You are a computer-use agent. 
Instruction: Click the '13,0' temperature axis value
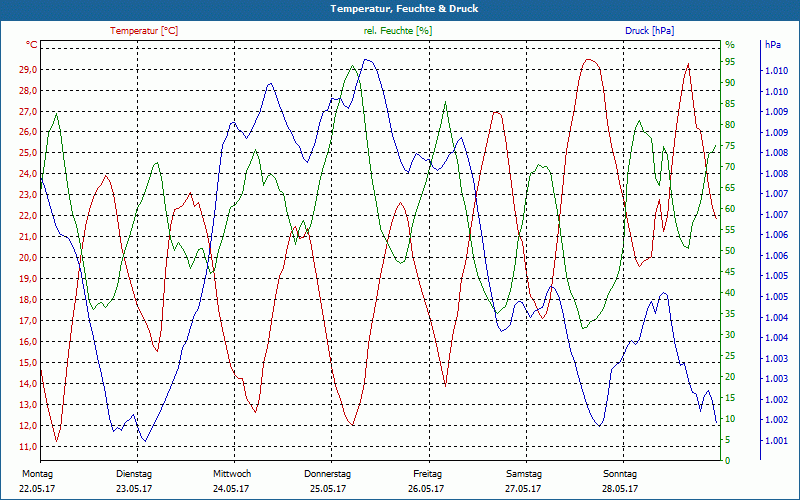pos(28,404)
